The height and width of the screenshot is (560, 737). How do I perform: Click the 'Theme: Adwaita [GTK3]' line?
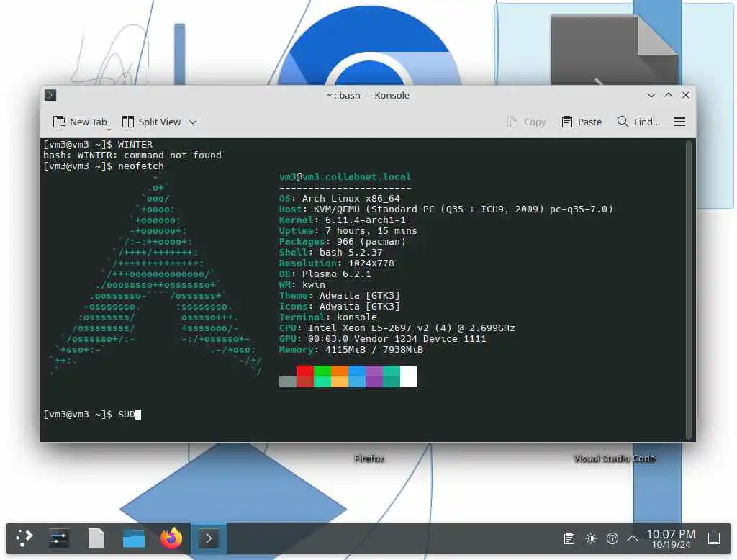pos(340,296)
